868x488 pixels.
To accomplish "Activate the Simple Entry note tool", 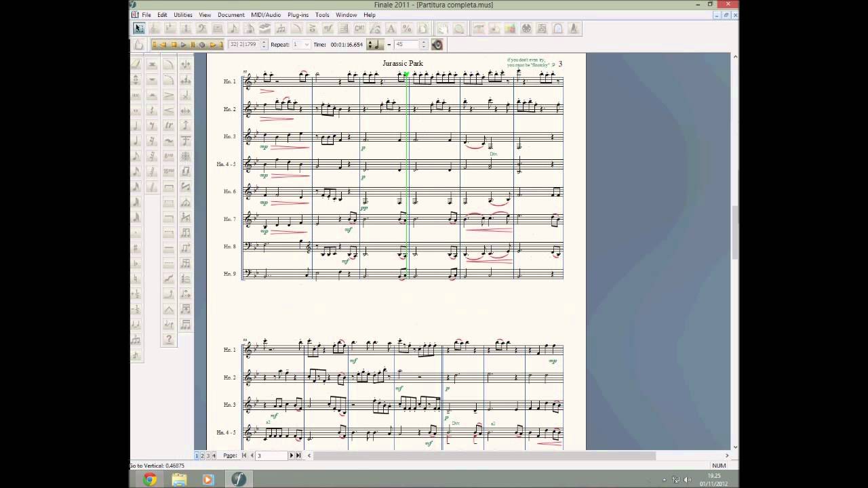I will tap(233, 28).
